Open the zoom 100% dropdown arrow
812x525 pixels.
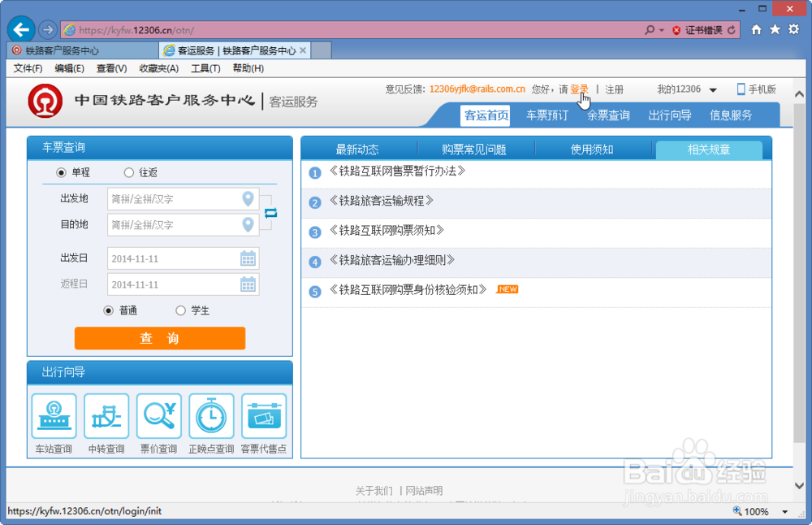[x=785, y=512]
